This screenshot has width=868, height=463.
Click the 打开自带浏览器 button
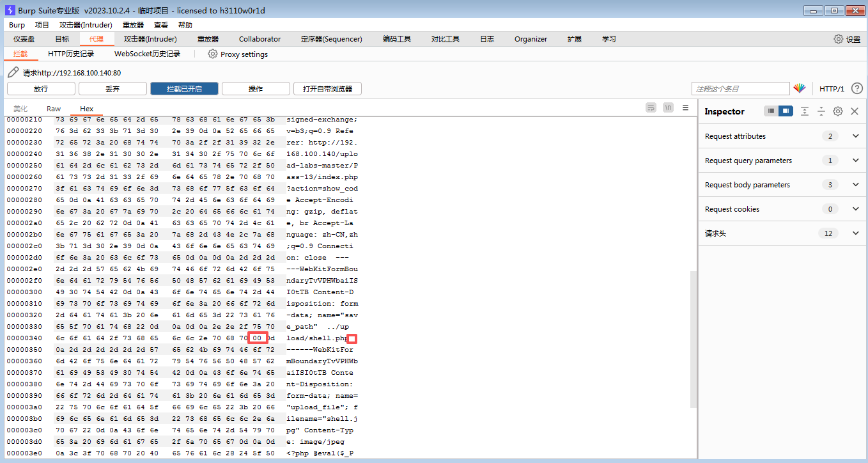(x=327, y=89)
